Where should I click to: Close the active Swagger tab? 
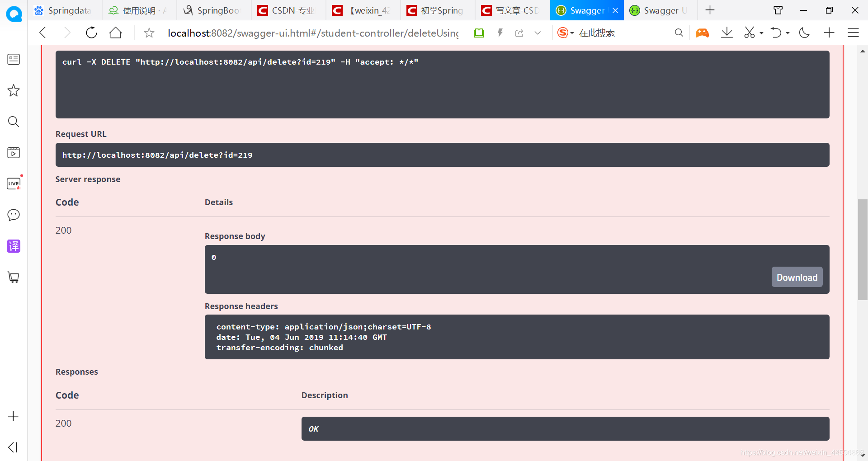click(615, 10)
